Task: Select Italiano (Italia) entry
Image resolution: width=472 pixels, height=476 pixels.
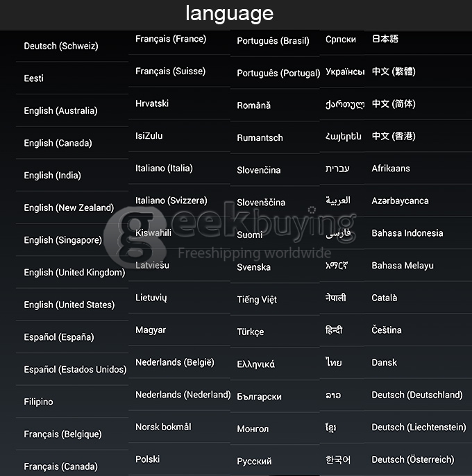Action: (164, 168)
